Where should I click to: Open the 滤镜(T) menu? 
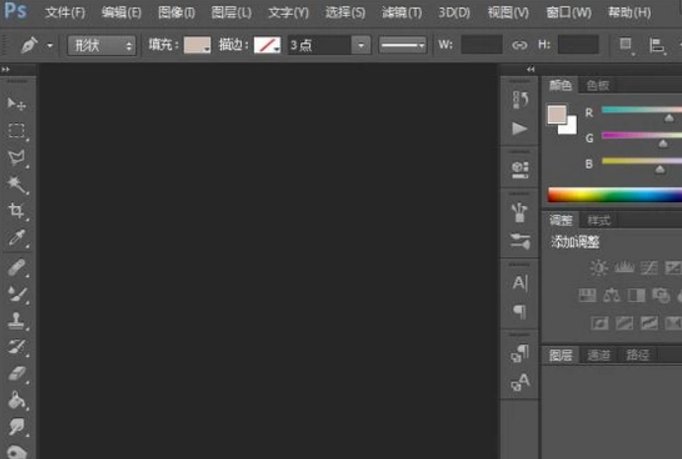tap(402, 13)
